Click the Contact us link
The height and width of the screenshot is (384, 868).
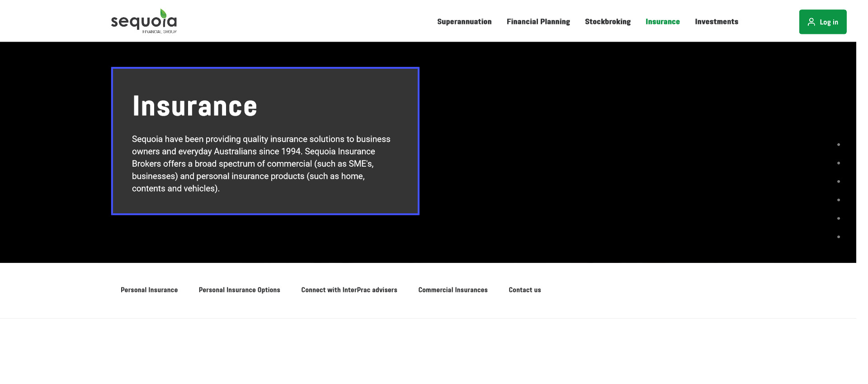524,290
